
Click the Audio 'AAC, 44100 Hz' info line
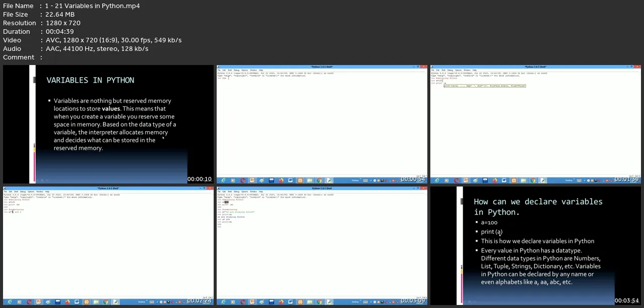97,49
